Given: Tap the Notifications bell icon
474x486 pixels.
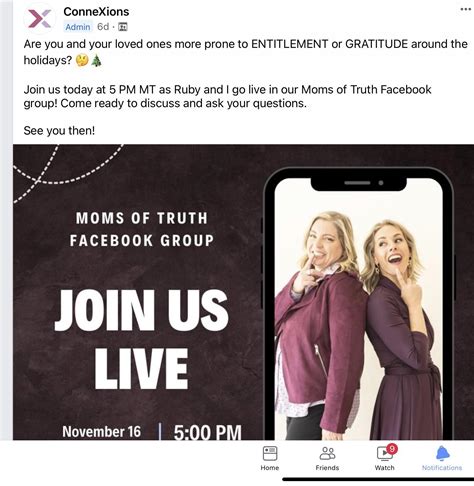Looking at the screenshot, I should tap(442, 453).
